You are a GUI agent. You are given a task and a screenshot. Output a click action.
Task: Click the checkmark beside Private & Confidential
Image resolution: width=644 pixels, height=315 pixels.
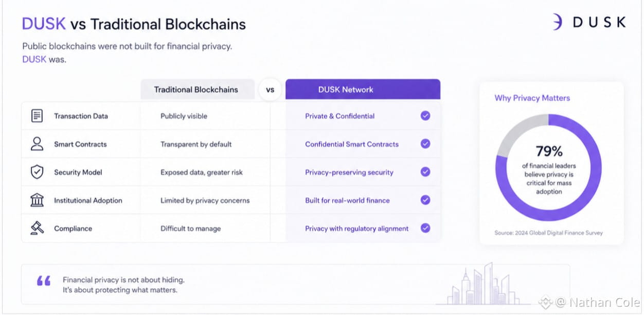pyautogui.click(x=425, y=116)
